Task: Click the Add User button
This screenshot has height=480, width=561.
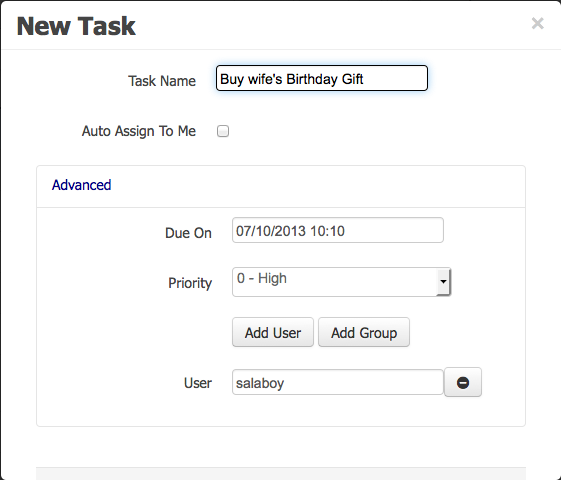Action: (x=273, y=332)
